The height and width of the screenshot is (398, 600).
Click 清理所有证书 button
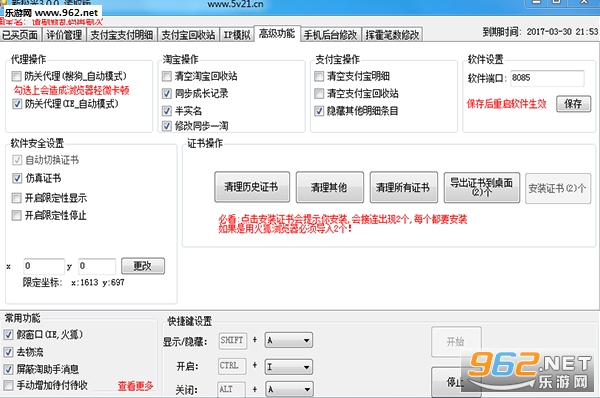point(404,187)
